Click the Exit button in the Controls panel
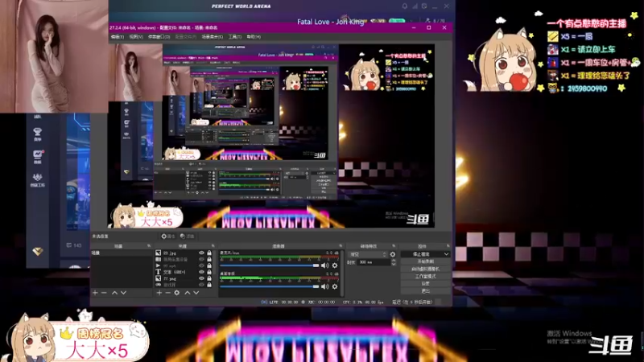The height and width of the screenshot is (362, 644). click(426, 291)
